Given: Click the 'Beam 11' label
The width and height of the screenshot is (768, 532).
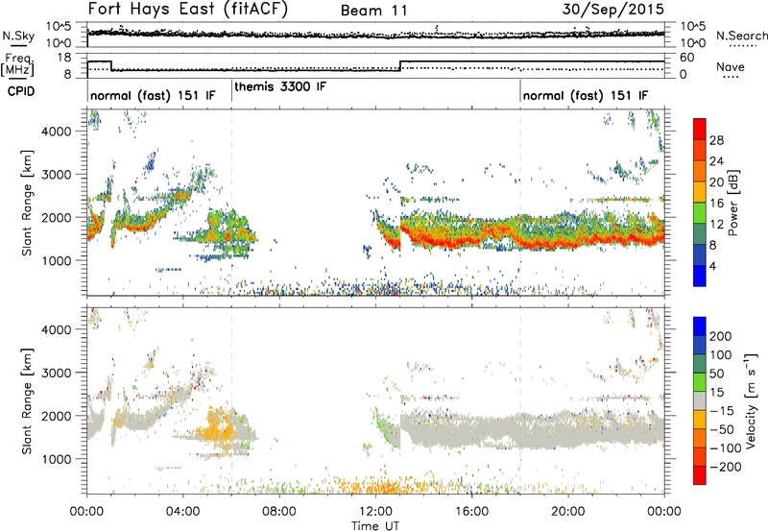Looking at the screenshot, I should point(374,11).
